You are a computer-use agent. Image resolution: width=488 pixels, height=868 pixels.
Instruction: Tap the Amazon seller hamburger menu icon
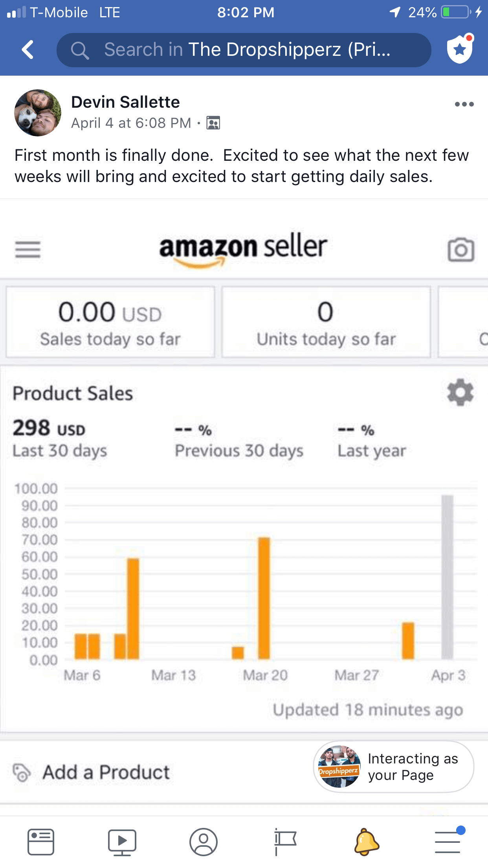(x=28, y=250)
